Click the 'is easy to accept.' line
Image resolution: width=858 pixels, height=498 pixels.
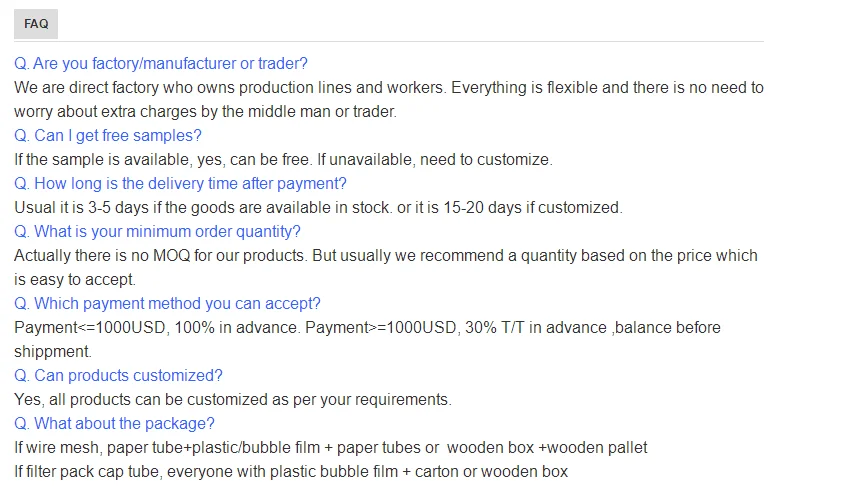tap(74, 280)
